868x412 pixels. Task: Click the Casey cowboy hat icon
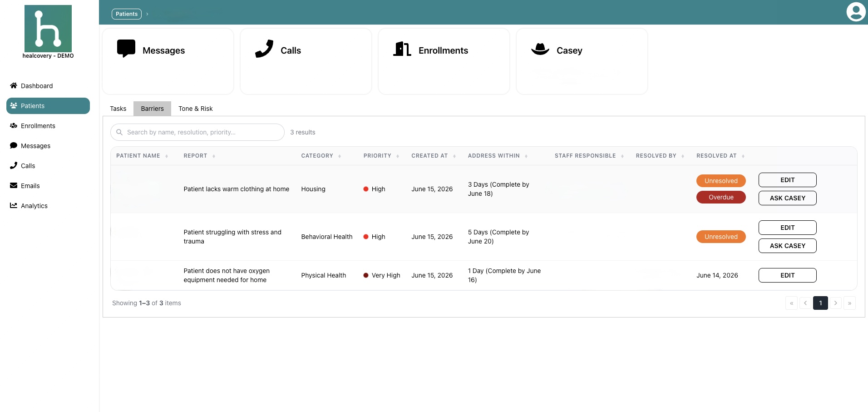540,49
